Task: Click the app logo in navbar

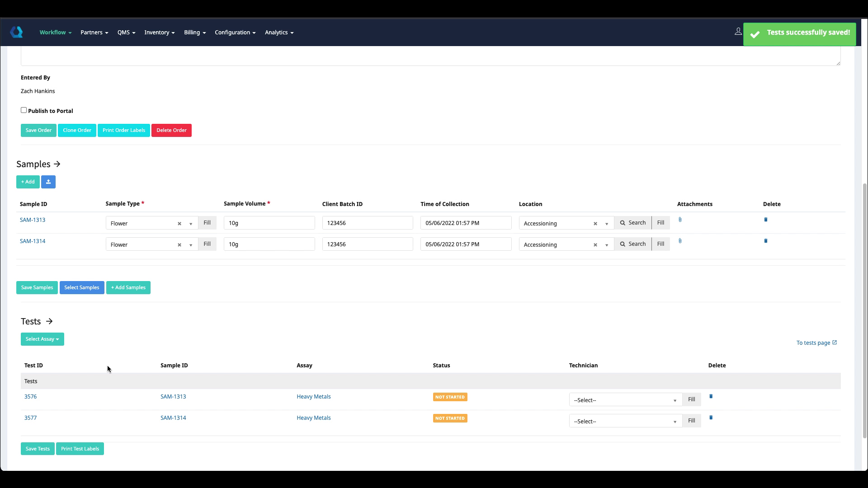Action: (x=17, y=32)
